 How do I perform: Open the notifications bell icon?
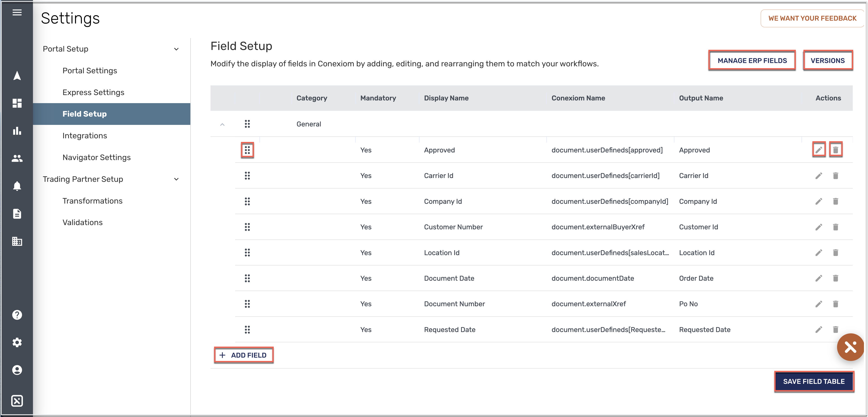click(17, 186)
